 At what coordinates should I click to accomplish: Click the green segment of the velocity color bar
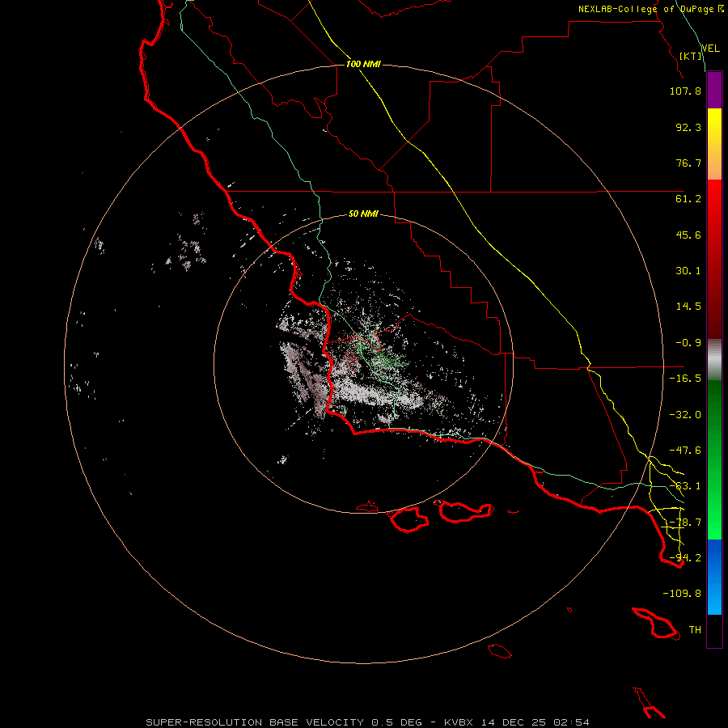(714, 459)
